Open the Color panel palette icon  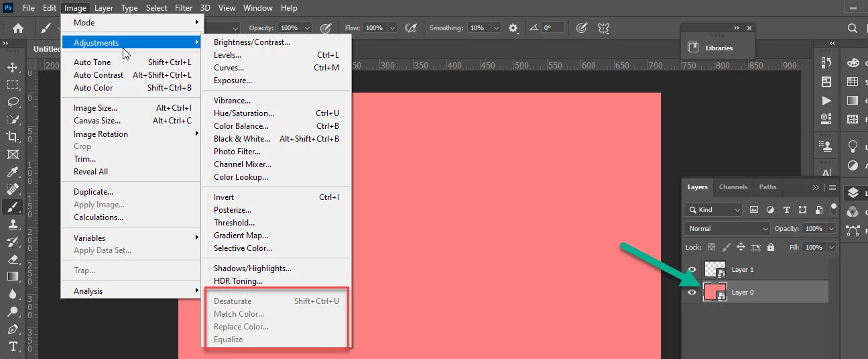coord(853,62)
